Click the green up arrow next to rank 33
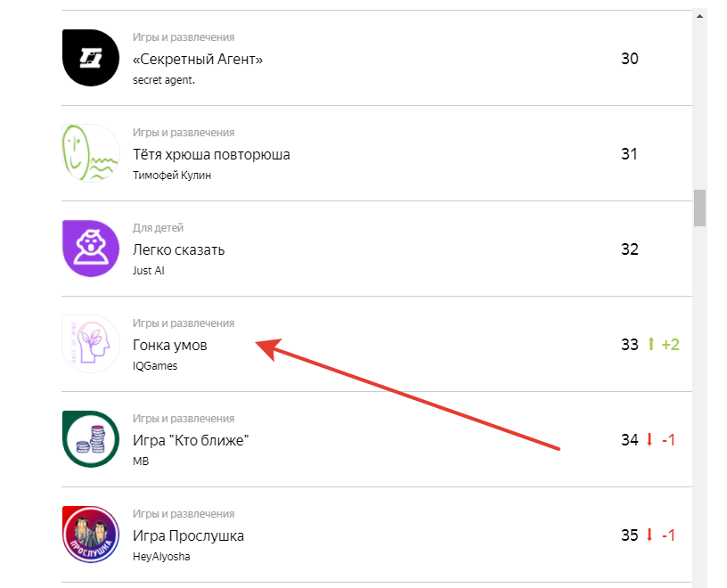727x588 pixels. coord(651,344)
